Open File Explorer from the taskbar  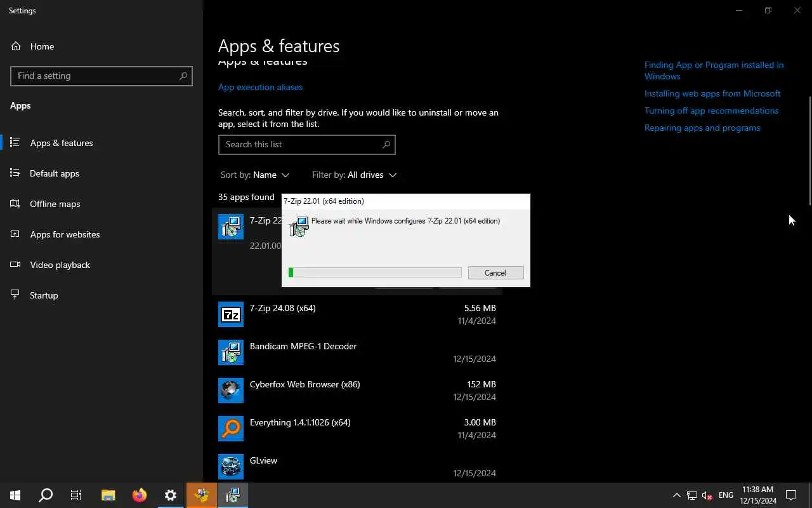[108, 495]
